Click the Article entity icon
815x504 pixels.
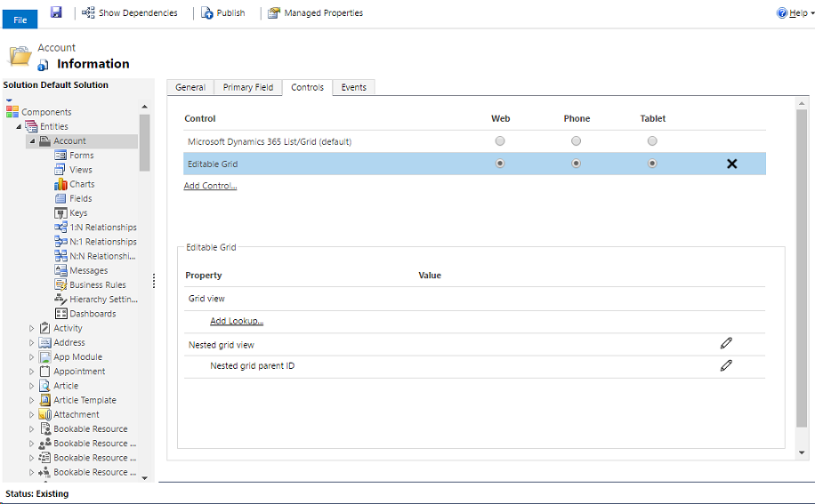(x=44, y=386)
